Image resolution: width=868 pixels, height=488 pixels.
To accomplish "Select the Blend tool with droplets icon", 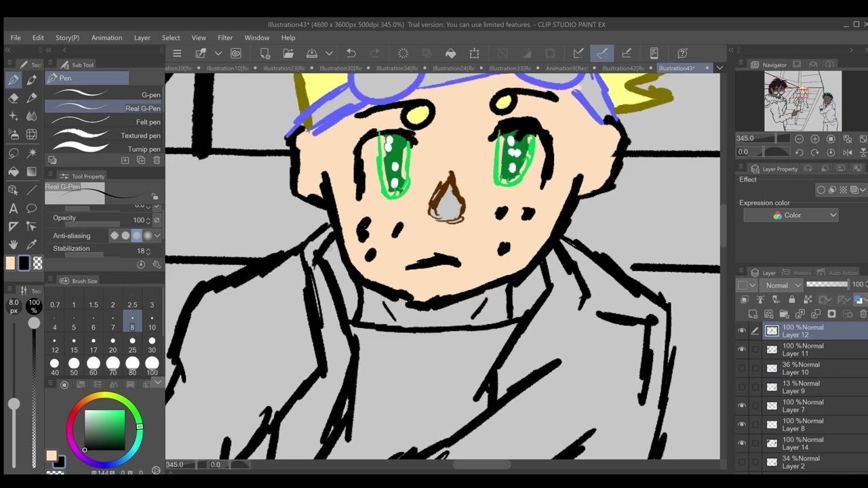I will pyautogui.click(x=31, y=117).
